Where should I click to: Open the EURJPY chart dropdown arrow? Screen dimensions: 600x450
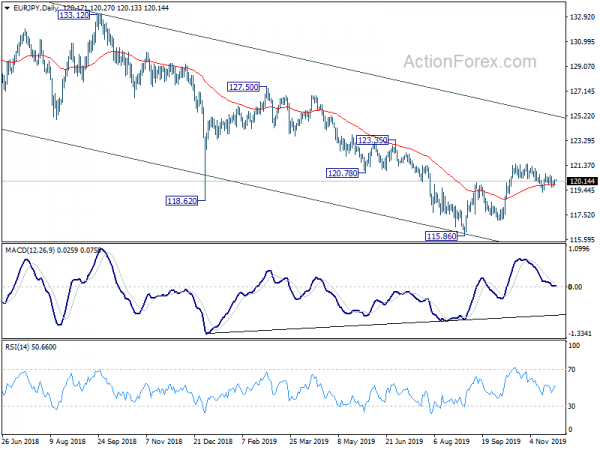(x=7, y=8)
